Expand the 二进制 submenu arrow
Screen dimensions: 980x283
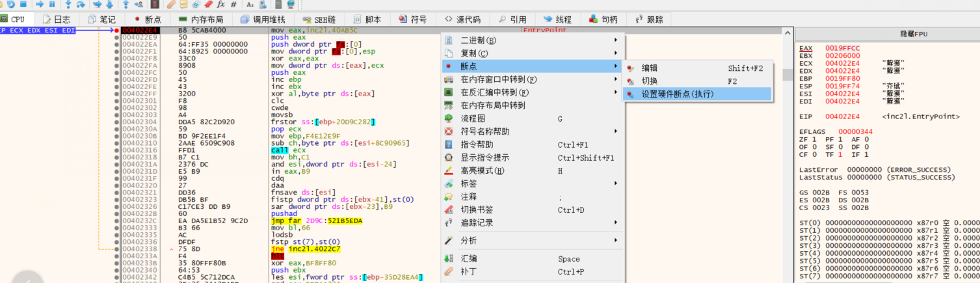point(615,40)
